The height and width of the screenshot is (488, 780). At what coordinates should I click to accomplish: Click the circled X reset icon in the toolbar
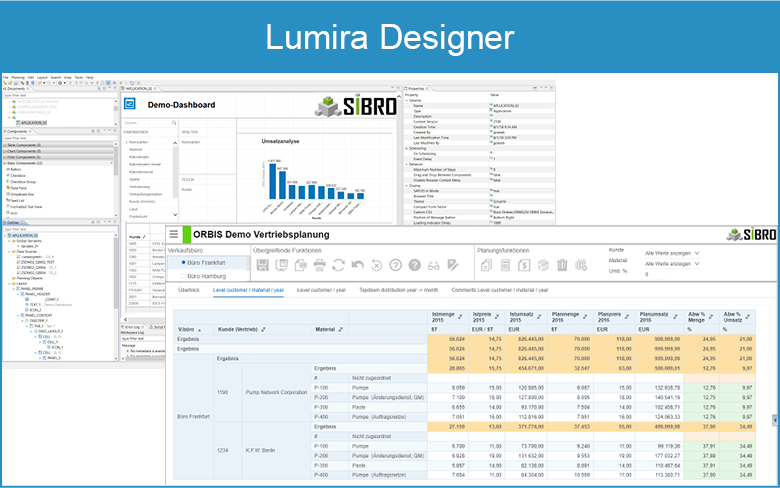coord(377,266)
